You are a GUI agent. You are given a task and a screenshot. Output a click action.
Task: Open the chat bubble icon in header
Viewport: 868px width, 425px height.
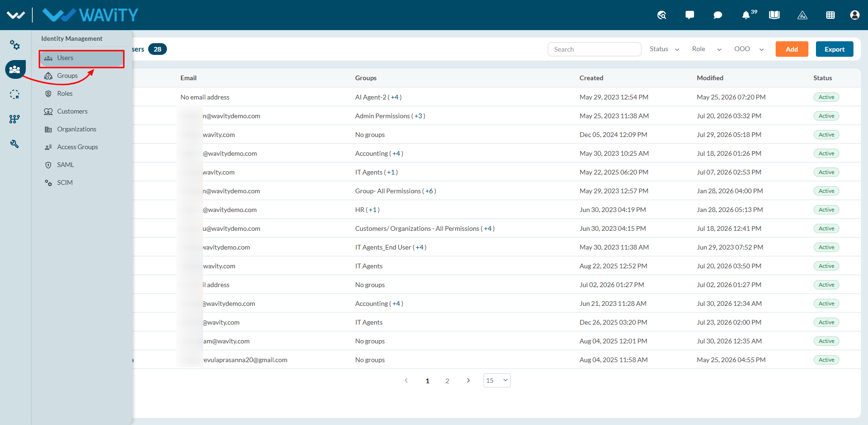tap(717, 15)
